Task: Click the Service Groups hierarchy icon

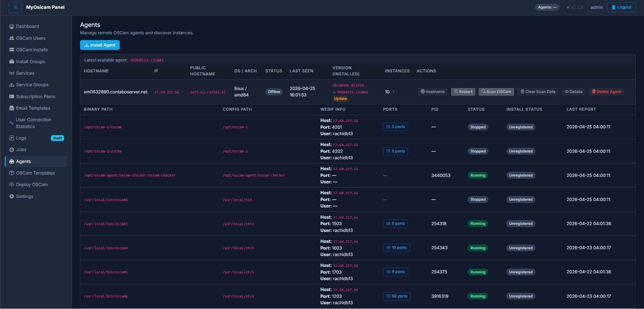Action: [12, 85]
